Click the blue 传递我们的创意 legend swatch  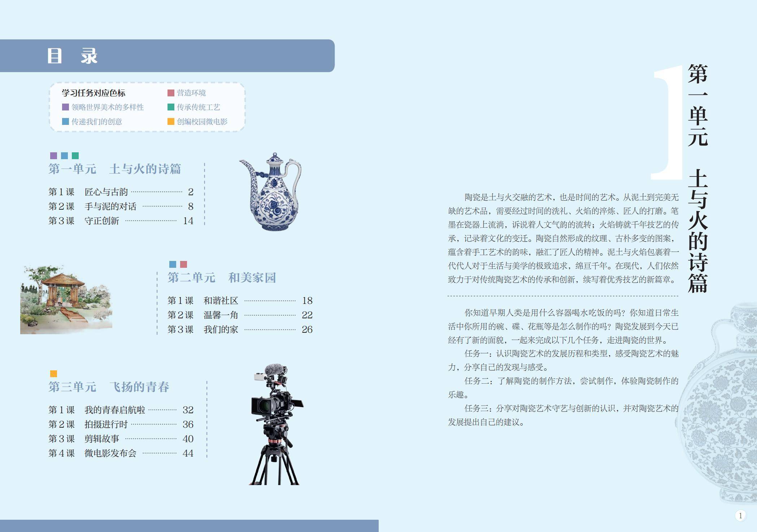pyautogui.click(x=65, y=122)
